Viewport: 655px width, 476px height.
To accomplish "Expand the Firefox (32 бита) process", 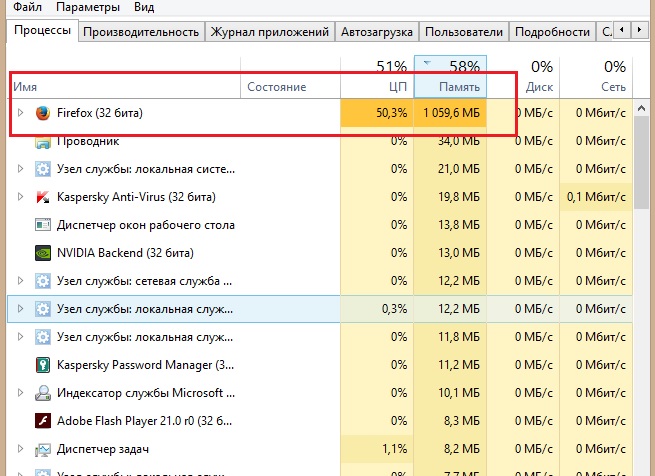I will coord(20,113).
